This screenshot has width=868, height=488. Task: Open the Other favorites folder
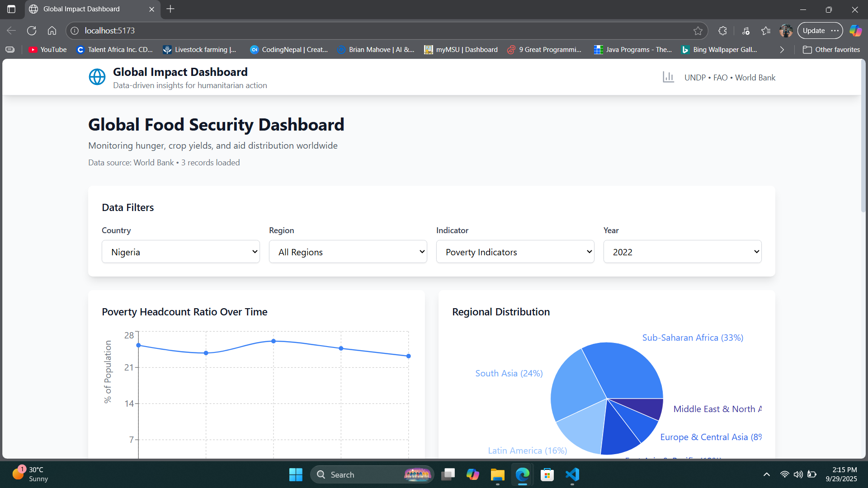[831, 50]
